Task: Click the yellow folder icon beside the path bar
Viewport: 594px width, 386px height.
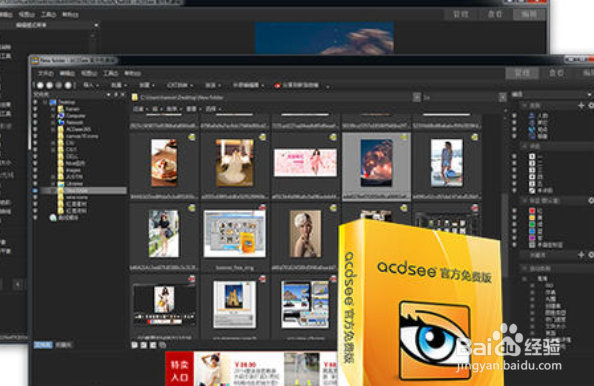Action: tap(134, 97)
